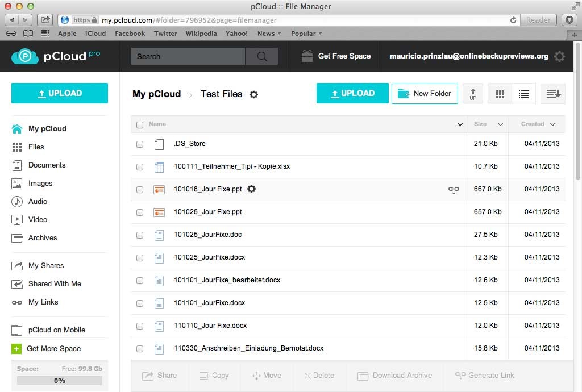
Task: Click the UP folder navigation icon
Action: (473, 94)
